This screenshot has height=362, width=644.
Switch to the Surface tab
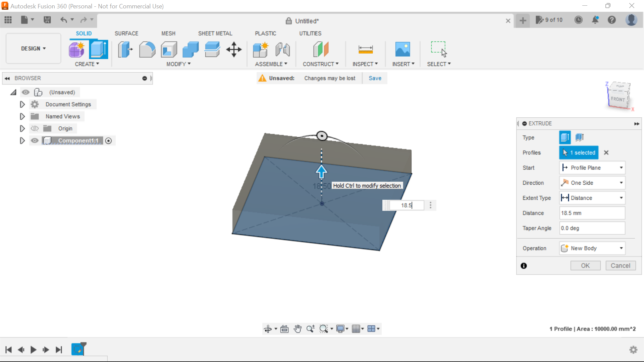click(126, 33)
